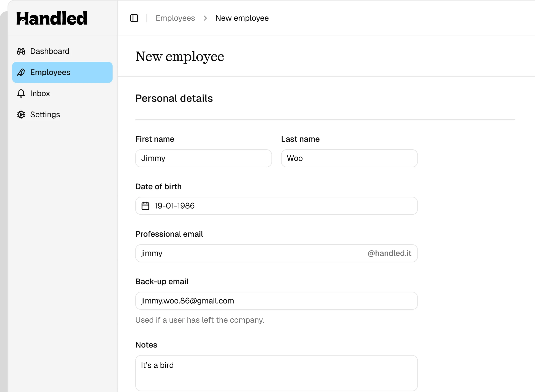
Task: Click into the Last name field
Action: (349, 158)
